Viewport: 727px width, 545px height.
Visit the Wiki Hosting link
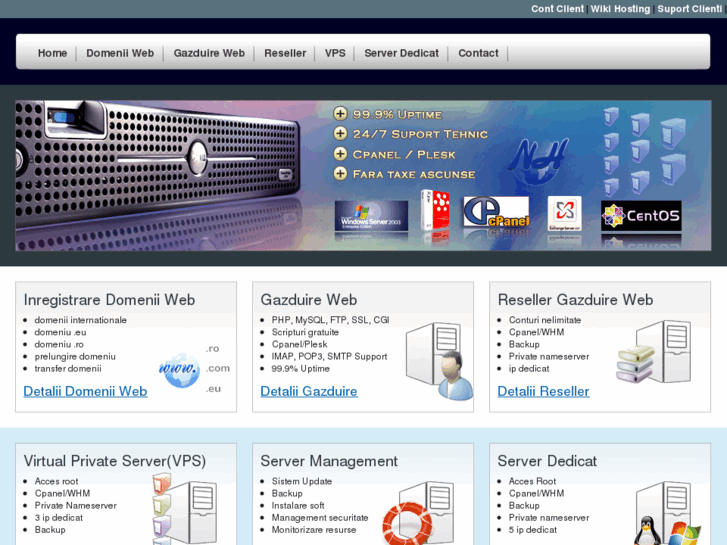(x=620, y=9)
